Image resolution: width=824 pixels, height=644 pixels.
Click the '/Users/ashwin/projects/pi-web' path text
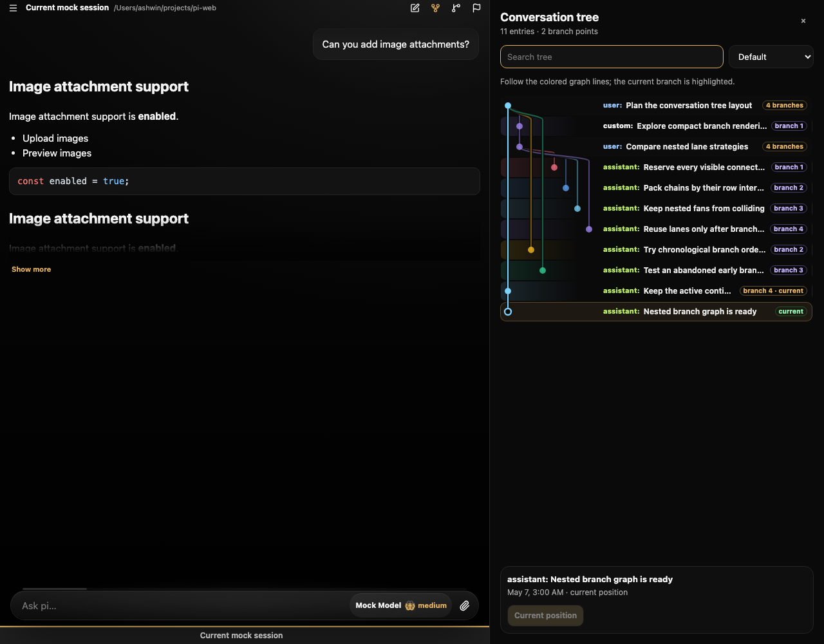click(x=165, y=8)
